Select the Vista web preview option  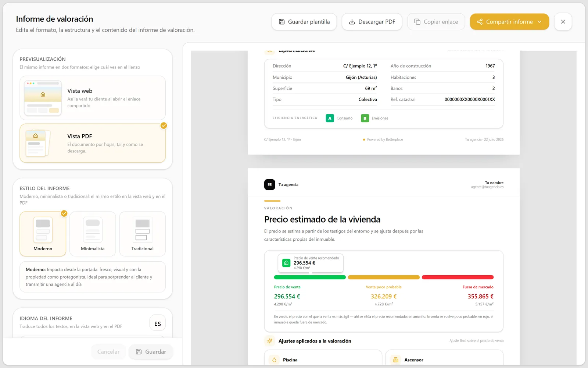pos(93,98)
